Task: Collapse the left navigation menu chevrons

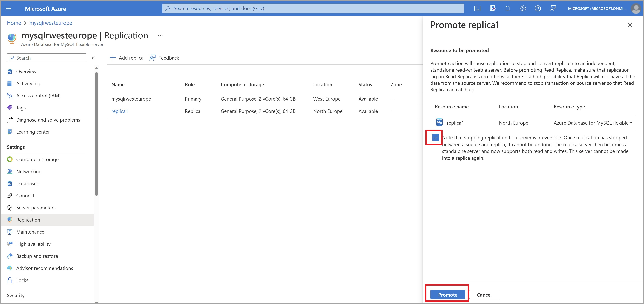Action: point(93,58)
